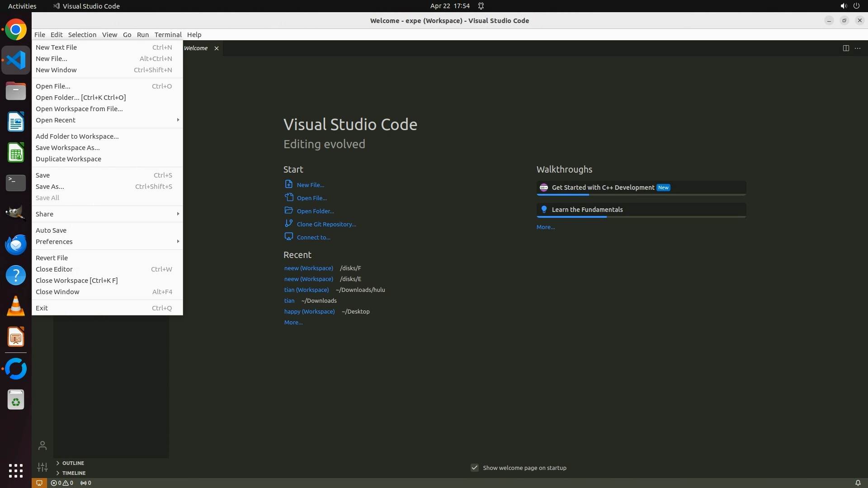Uncheck Show welcome page on startup
Viewport: 868px width, 488px height.
(x=475, y=468)
